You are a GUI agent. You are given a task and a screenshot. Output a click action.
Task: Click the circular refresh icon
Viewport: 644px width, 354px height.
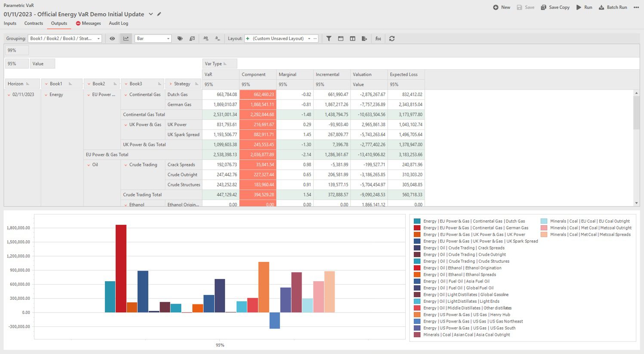[x=392, y=38]
